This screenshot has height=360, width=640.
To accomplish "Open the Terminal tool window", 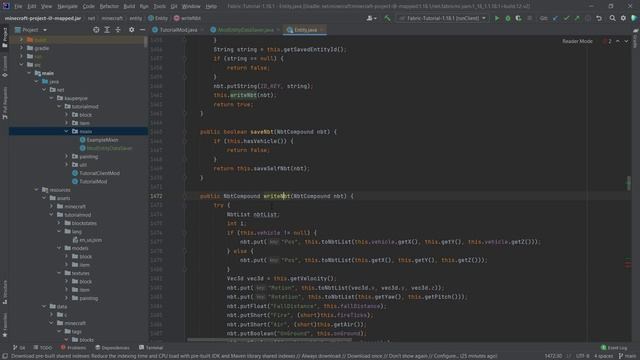I will click(151, 348).
